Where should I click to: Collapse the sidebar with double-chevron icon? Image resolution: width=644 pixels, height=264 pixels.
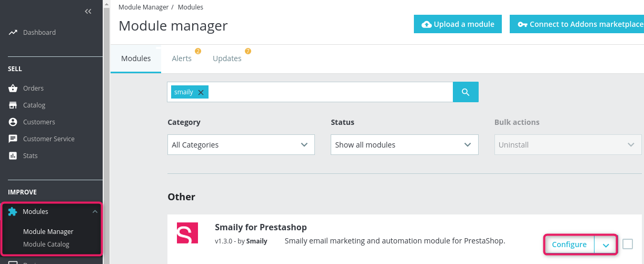pos(88,11)
